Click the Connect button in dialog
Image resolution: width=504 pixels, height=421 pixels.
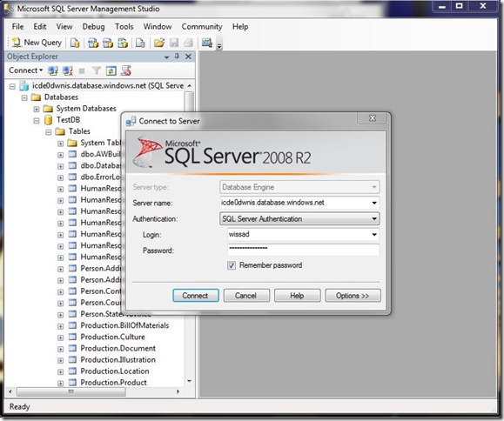(196, 295)
